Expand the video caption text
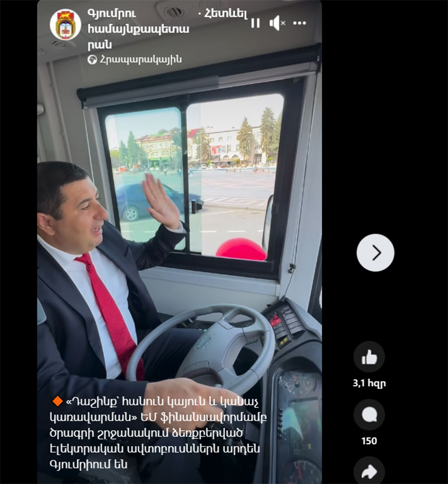 tap(158, 433)
